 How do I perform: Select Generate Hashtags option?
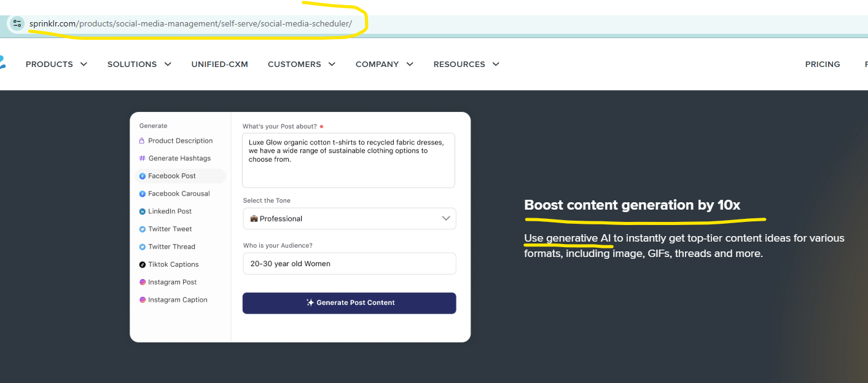tap(180, 159)
